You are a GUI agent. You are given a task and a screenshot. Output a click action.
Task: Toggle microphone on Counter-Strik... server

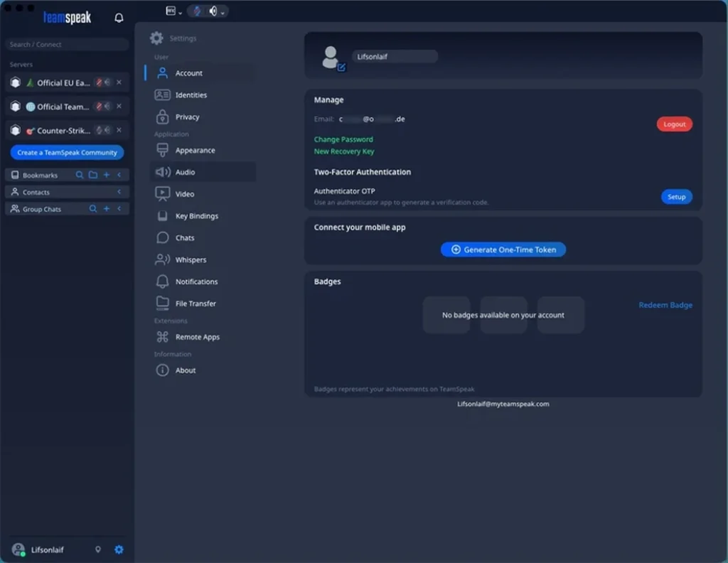[x=99, y=130]
